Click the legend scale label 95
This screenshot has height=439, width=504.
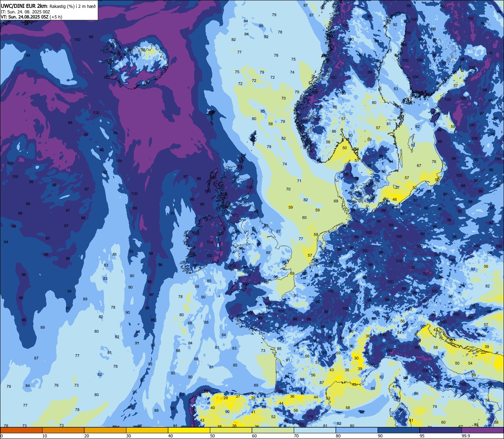pos(422,436)
